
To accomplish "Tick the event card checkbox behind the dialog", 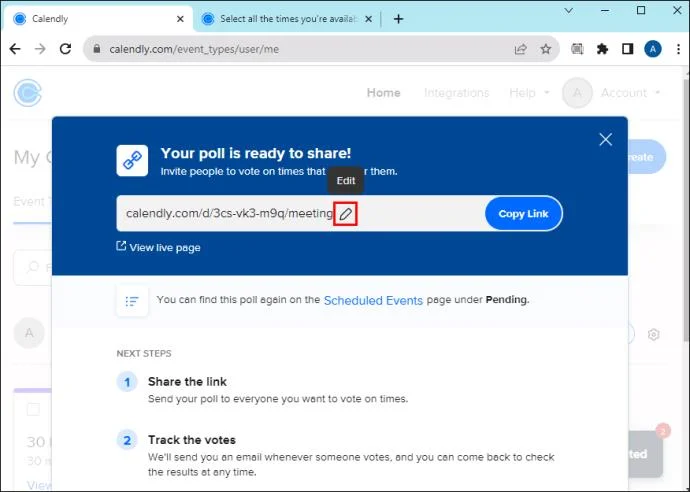I will [33, 409].
